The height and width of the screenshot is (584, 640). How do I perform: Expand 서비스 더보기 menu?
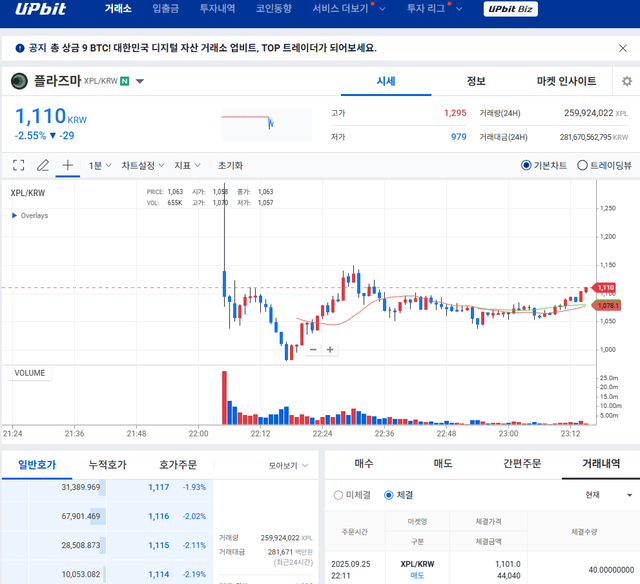tap(349, 9)
